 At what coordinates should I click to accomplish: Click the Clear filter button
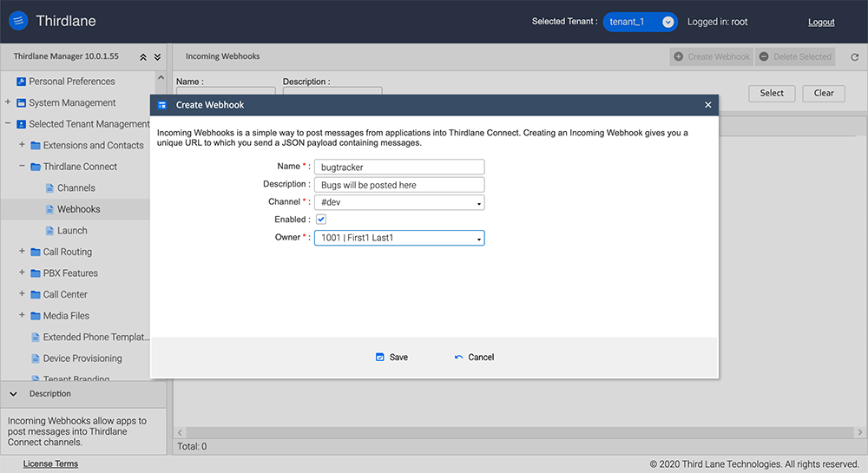coord(824,93)
